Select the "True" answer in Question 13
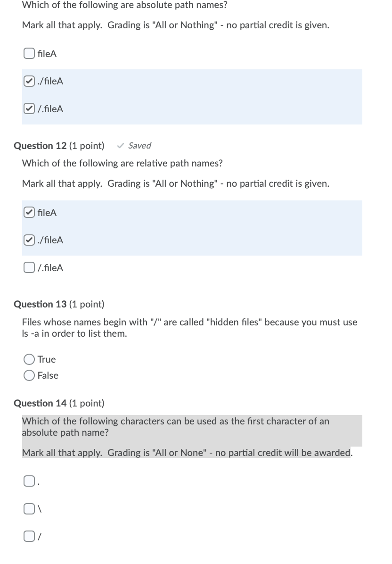 click(x=29, y=359)
